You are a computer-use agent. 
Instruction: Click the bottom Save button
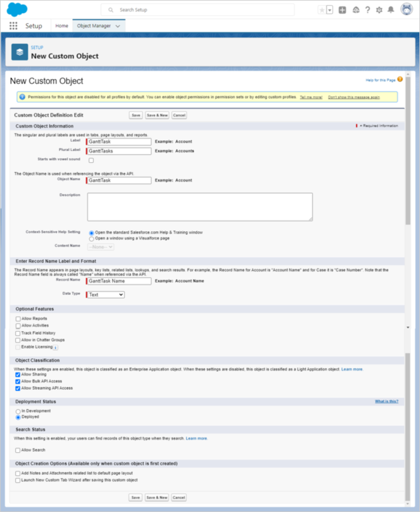point(136,498)
